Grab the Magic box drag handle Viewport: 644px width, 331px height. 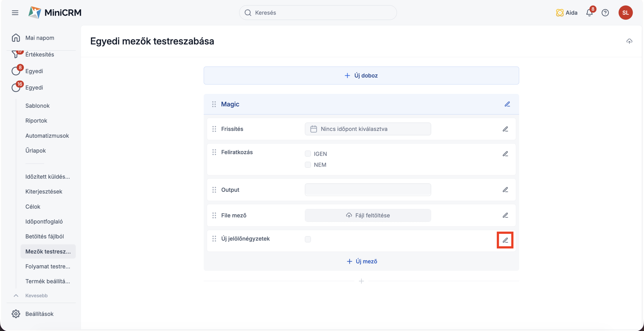(214, 104)
